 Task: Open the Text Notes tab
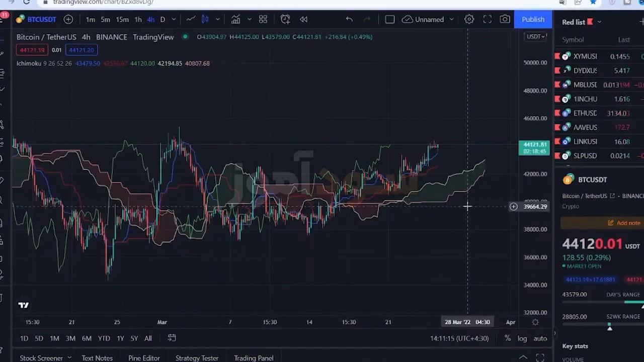point(97,358)
